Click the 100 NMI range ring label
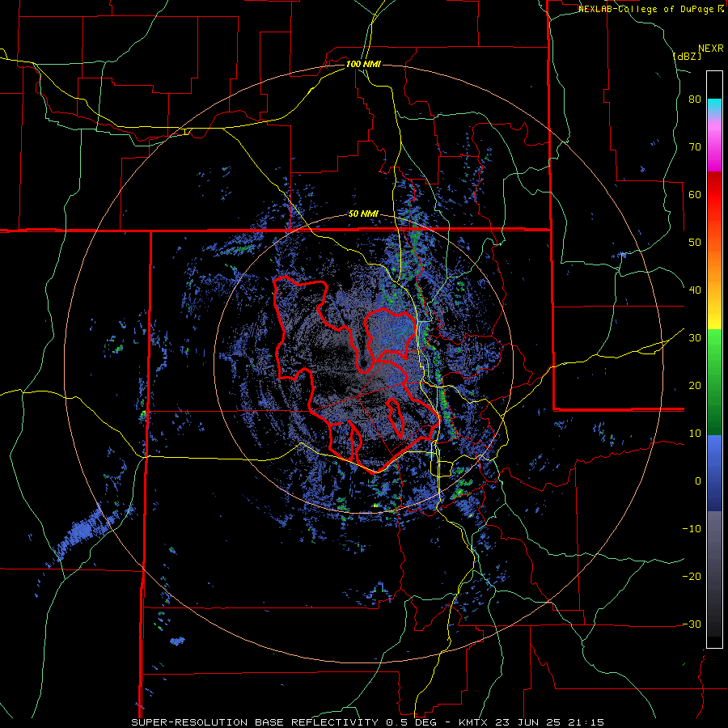This screenshot has width=728, height=728. pos(363,64)
